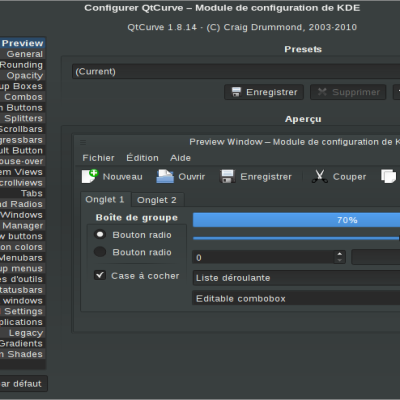The width and height of the screenshot is (400, 400).
Task: Click the empty field next to spin box
Action: 376,257
